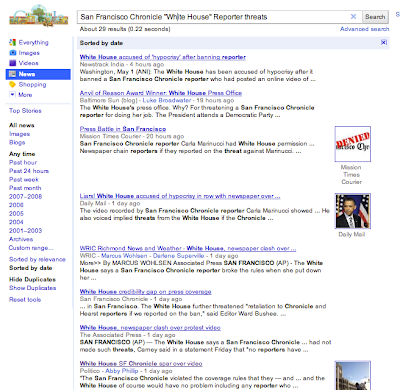The image size is (400, 390).
Task: Select Videos search category
Action: pos(28,63)
